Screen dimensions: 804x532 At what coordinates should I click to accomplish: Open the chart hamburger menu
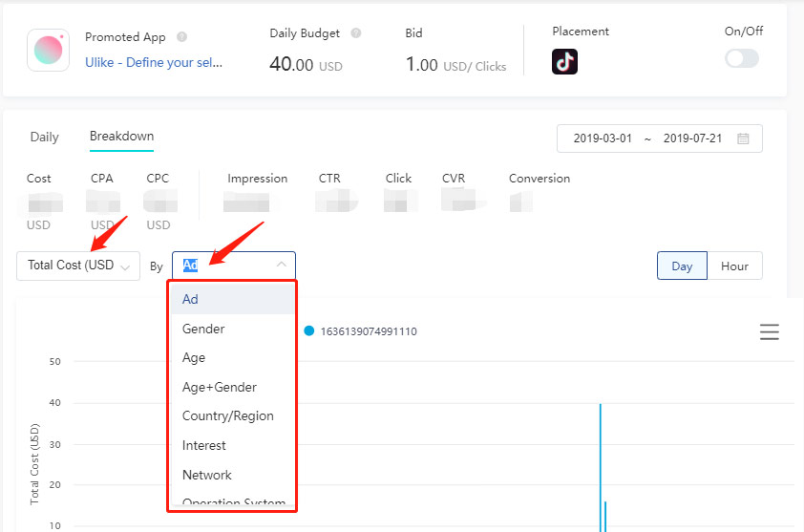[769, 332]
